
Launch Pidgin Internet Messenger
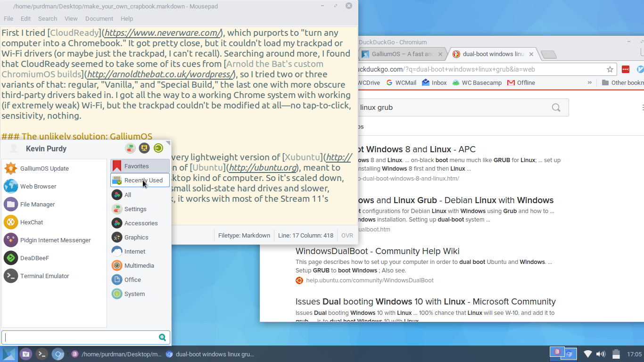click(x=54, y=240)
